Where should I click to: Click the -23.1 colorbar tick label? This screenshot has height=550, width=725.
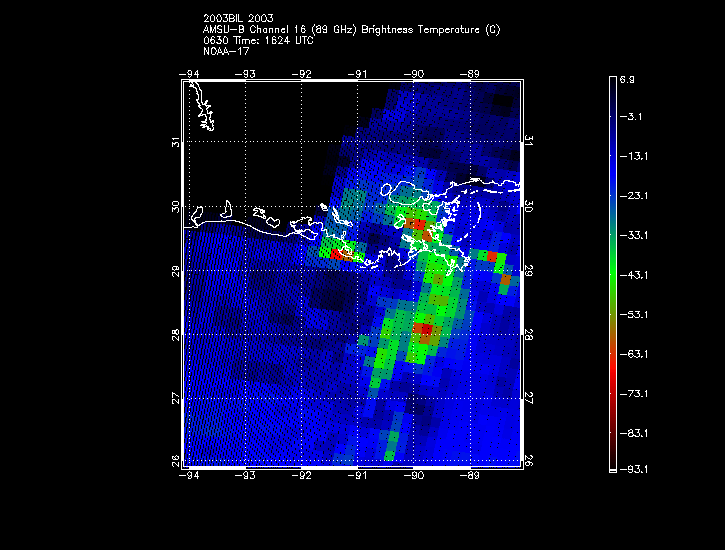coord(634,196)
